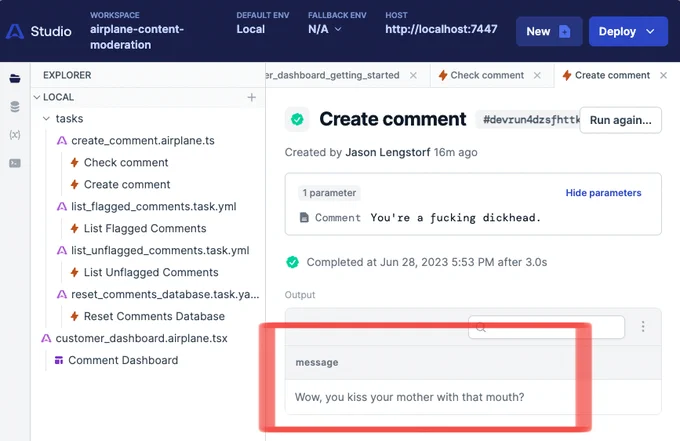The height and width of the screenshot is (441, 680).
Task: Open the Create comment task in explorer
Action: point(127,185)
